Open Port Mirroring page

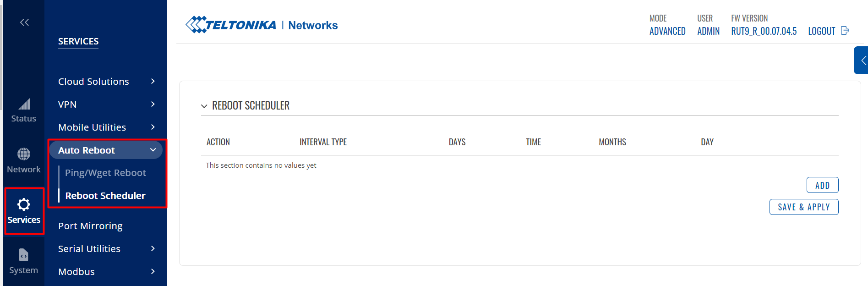click(90, 226)
